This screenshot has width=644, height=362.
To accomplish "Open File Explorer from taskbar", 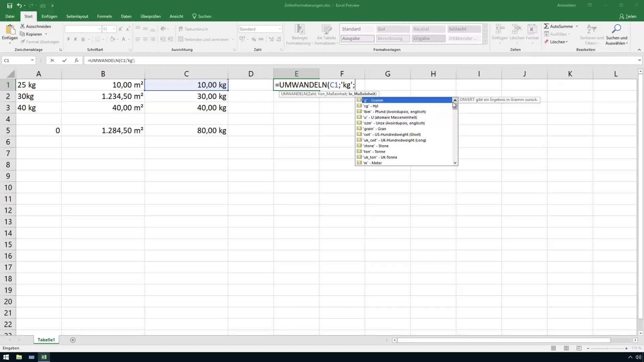I will (19, 357).
